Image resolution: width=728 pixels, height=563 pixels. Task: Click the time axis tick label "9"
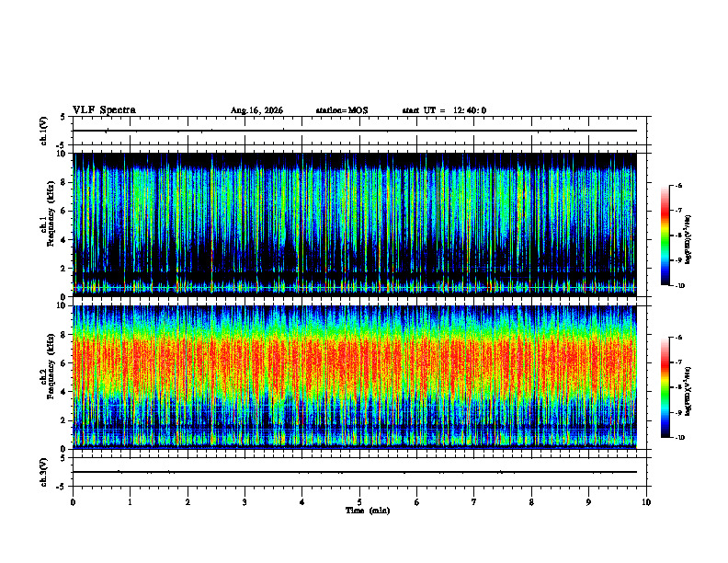[x=588, y=502]
